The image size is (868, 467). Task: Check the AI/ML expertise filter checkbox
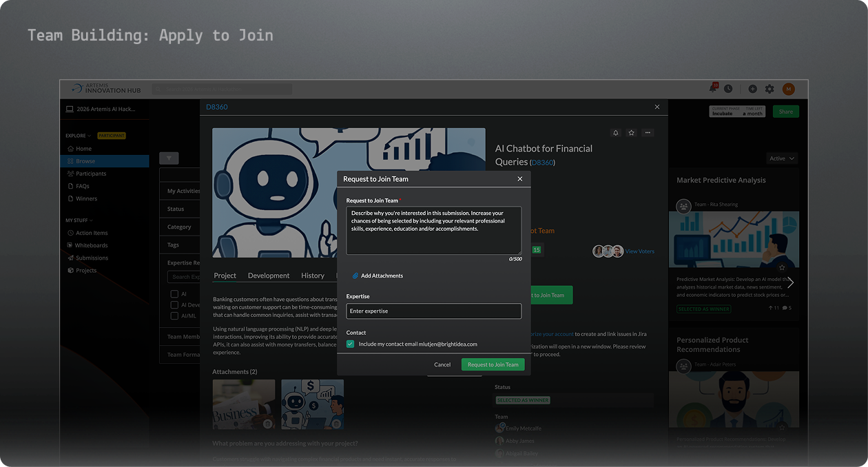tap(174, 316)
